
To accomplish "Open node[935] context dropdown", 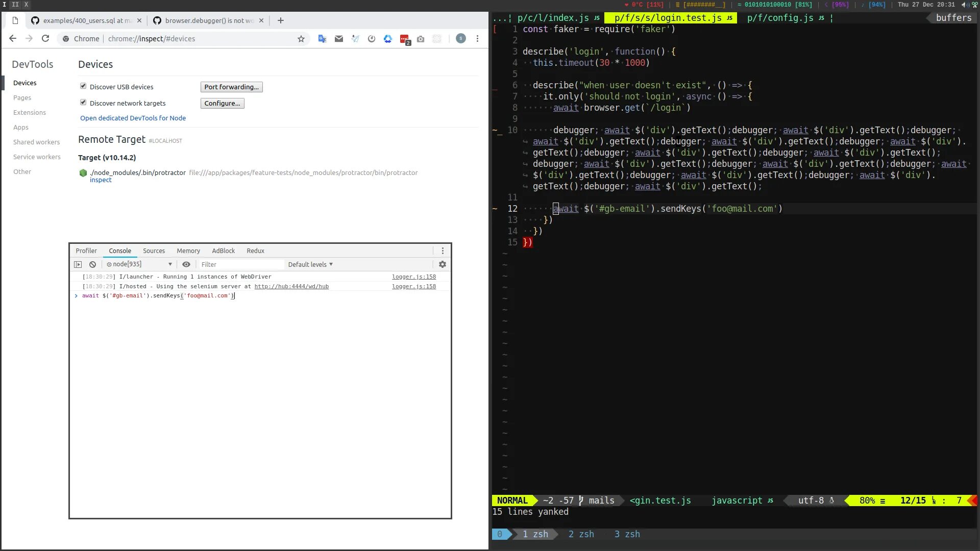I will pyautogui.click(x=139, y=264).
